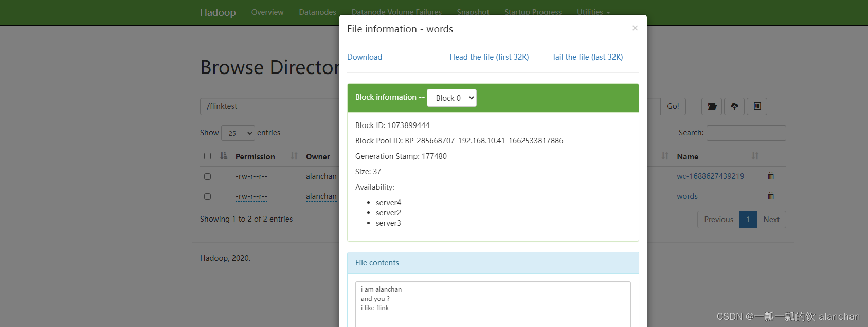The image size is (868, 327).
Task: Click the Previous pagination button
Action: pos(718,220)
